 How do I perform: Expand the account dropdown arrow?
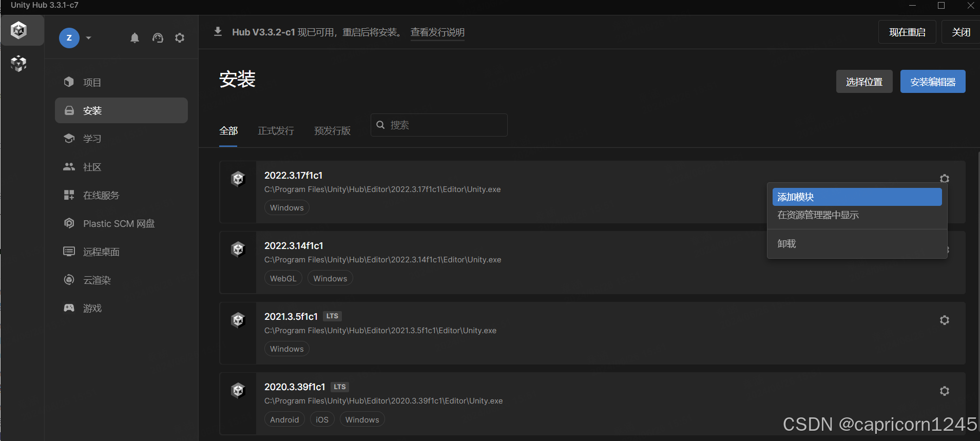tap(89, 38)
